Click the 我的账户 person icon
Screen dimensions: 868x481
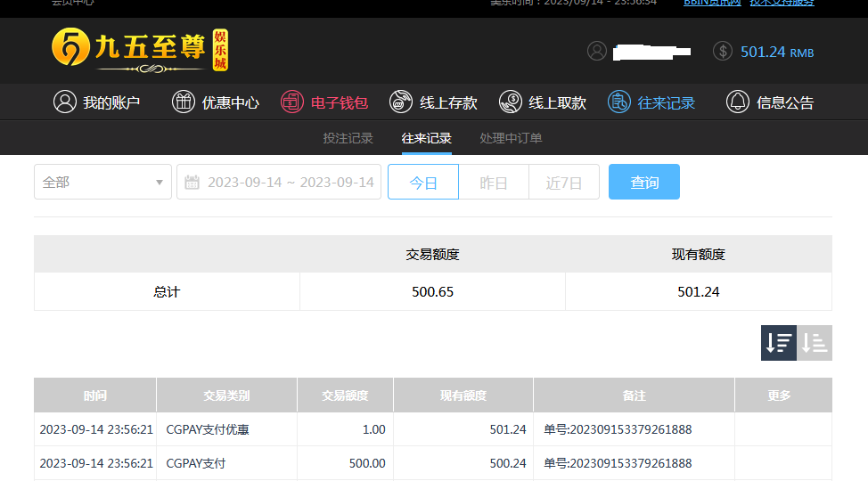click(x=65, y=102)
